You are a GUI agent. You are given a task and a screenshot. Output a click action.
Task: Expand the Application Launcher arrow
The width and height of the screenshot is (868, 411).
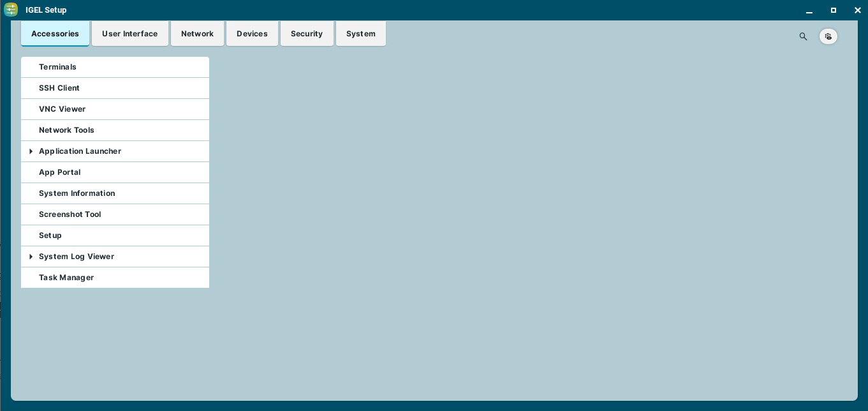point(31,151)
